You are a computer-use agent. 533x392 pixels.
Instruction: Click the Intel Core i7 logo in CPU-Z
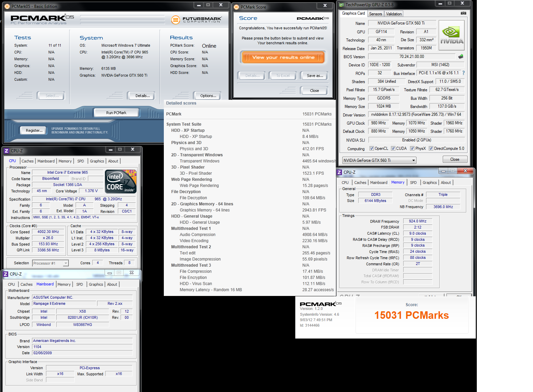coord(121,181)
